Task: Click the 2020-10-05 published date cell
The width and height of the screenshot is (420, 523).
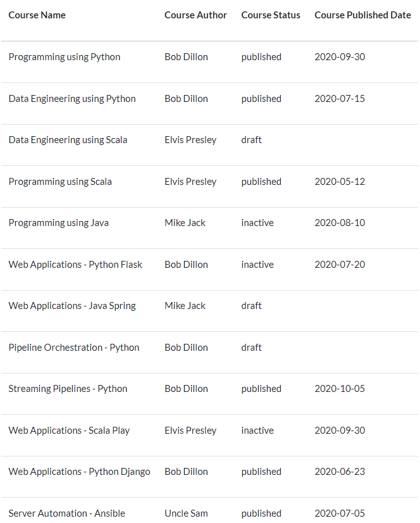Action: tap(340, 389)
